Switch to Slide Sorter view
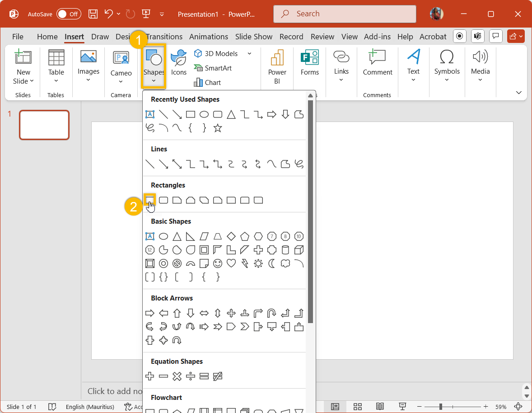Screen dimensions: 532x413 click(358, 407)
